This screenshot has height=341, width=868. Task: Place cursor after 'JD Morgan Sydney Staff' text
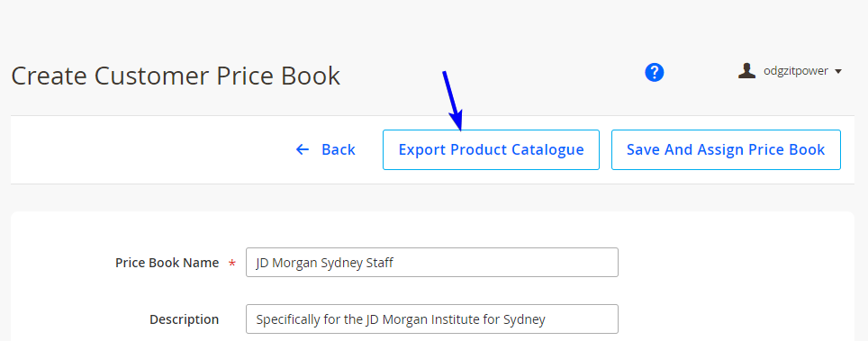pos(393,263)
